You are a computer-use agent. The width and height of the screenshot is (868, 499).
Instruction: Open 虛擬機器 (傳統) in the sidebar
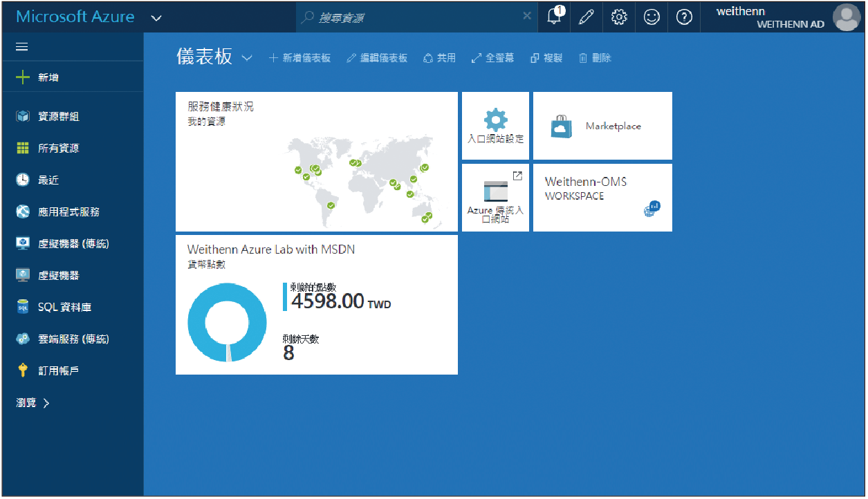(x=73, y=243)
